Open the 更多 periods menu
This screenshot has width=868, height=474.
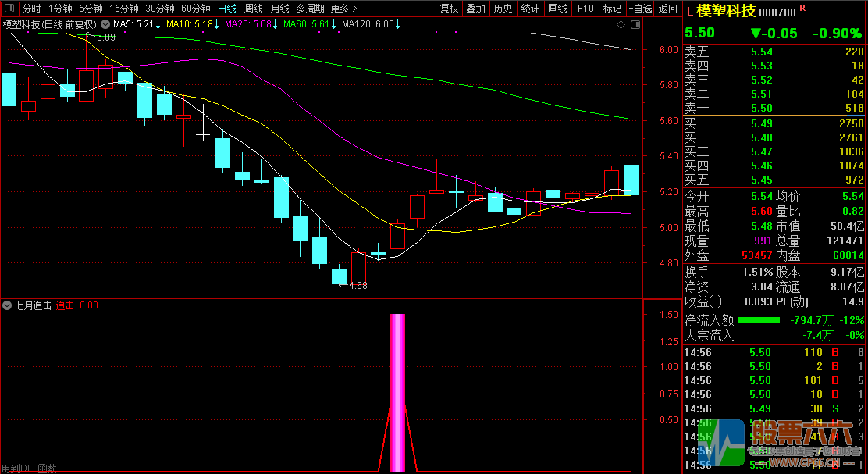point(343,9)
